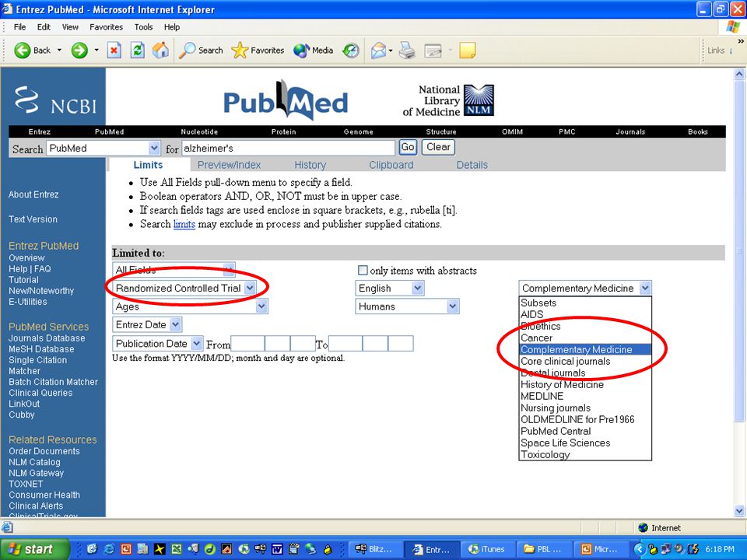747x560 pixels.
Task: Open the Windows Start button
Action: [34, 549]
